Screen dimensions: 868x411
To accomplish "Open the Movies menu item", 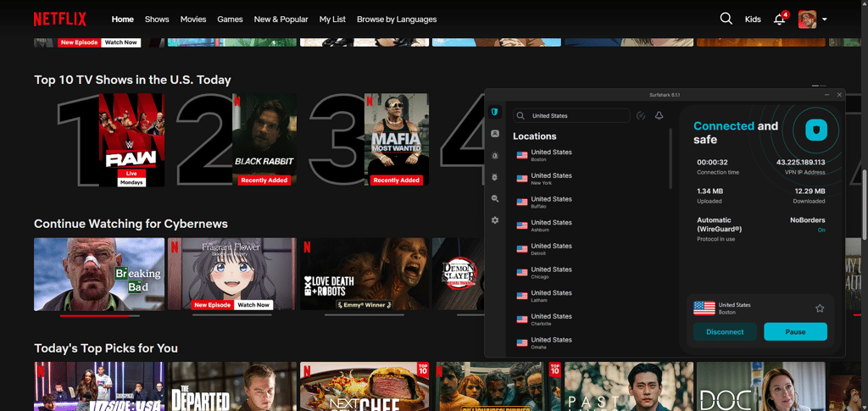I will (193, 19).
